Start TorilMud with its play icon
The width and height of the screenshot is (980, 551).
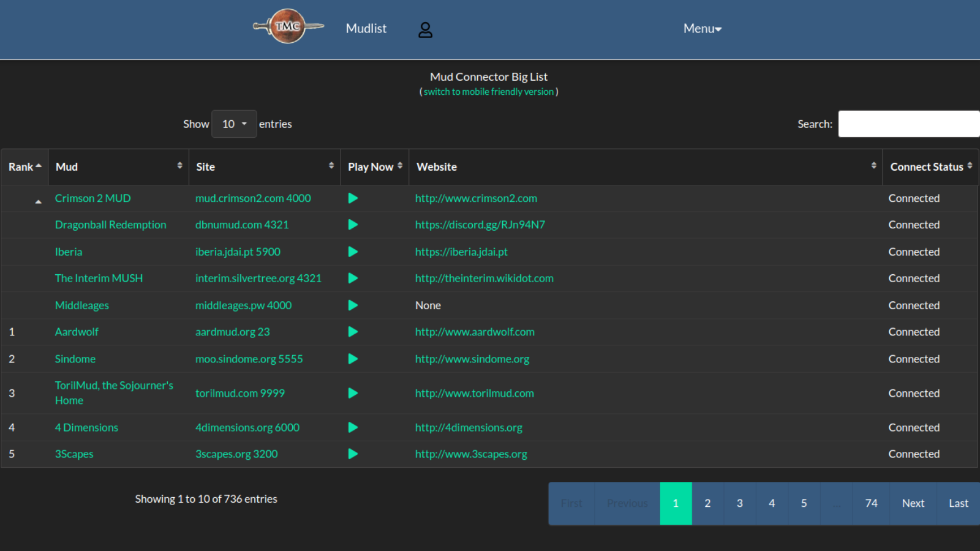tap(353, 393)
